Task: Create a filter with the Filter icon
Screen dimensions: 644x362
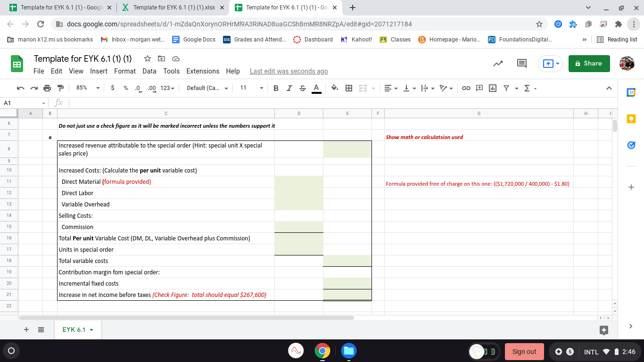Action: 505,88
